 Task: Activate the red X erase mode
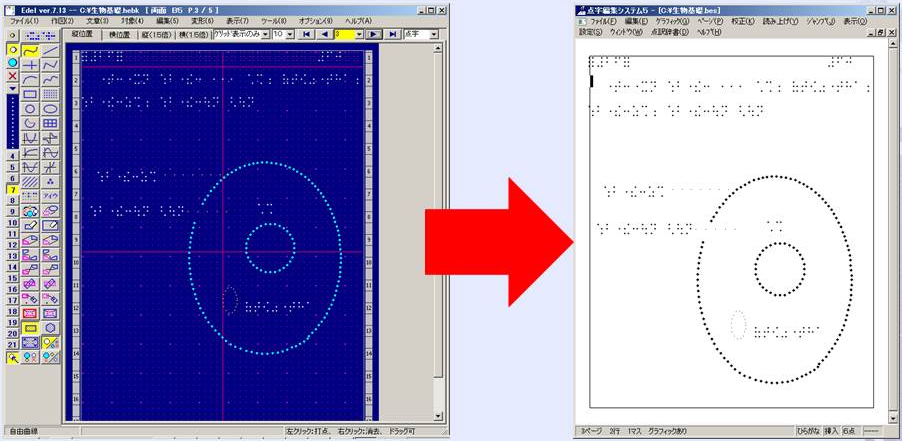pyautogui.click(x=13, y=76)
